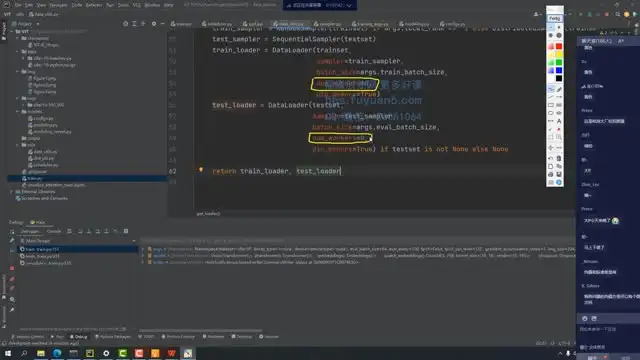Click the locate target icon in the Project panel header

pyautogui.click(x=125, y=24)
